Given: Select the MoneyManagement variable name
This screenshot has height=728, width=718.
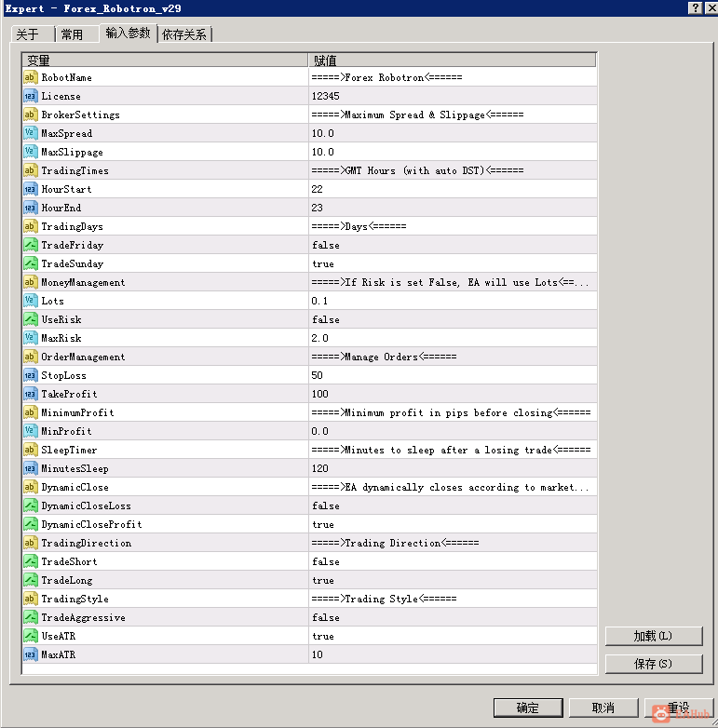Looking at the screenshot, I should tap(83, 282).
